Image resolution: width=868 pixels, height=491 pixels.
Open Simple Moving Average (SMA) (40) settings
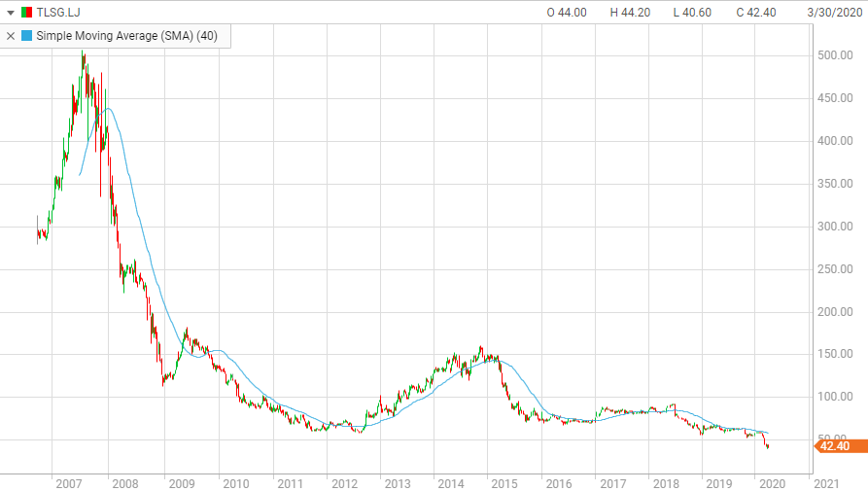coord(126,35)
